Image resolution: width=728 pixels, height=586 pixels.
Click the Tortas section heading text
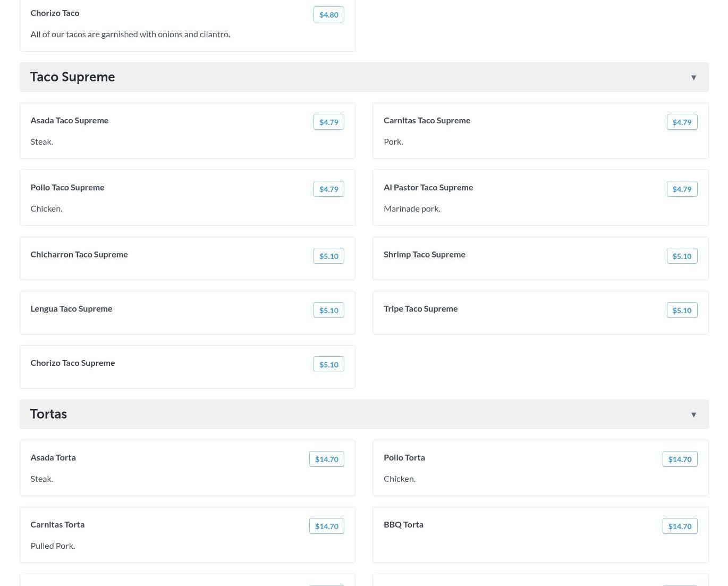point(48,414)
